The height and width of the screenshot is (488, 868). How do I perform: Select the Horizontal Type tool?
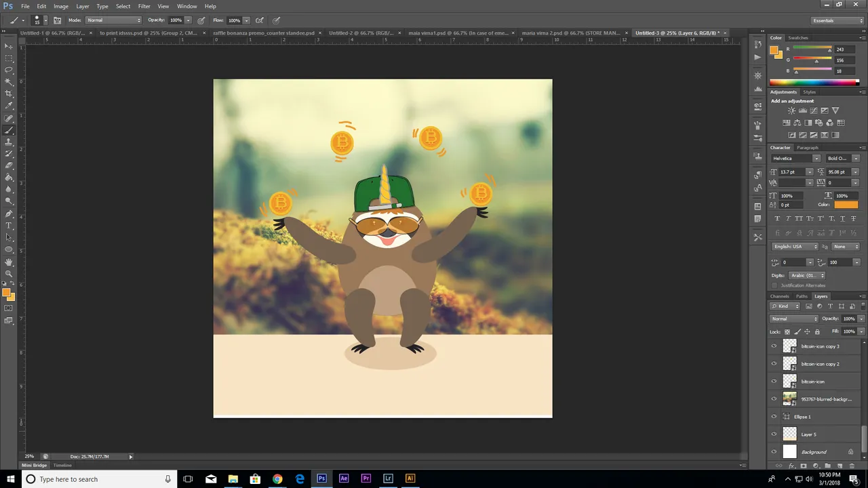click(x=9, y=226)
